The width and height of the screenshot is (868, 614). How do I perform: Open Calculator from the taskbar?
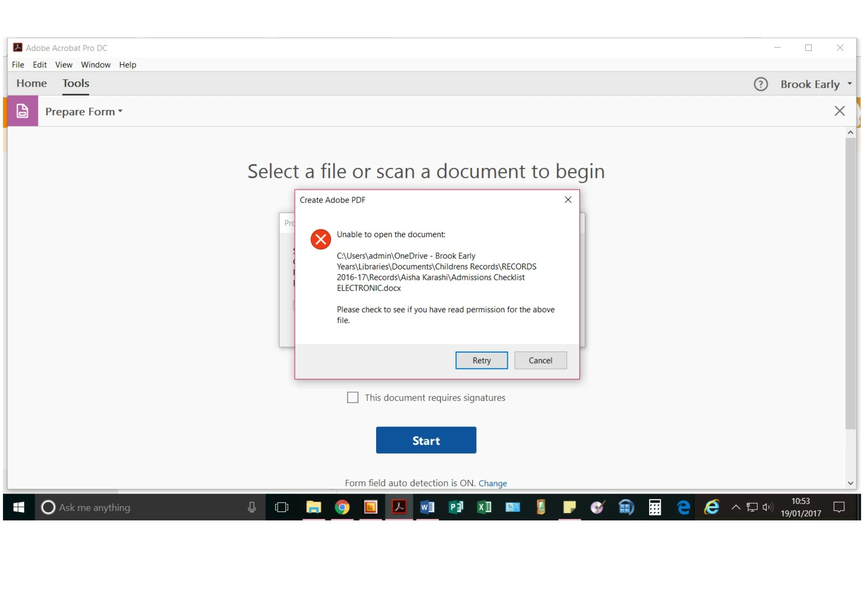click(x=655, y=507)
